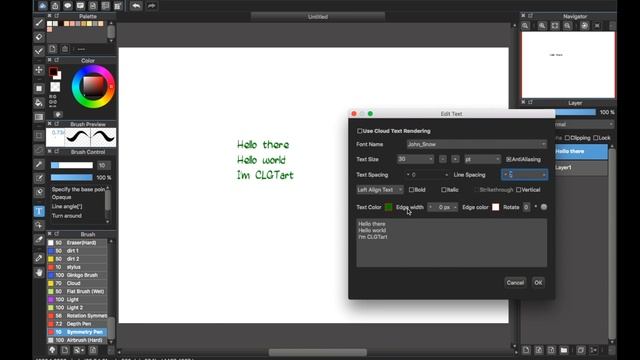Select the Gradient tool in the left toolbar
This screenshot has width=640, height=360.
click(39, 117)
